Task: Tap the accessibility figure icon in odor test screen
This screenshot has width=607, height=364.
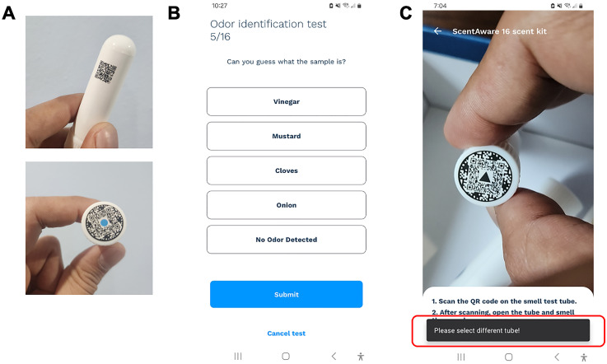Action: tap(361, 357)
